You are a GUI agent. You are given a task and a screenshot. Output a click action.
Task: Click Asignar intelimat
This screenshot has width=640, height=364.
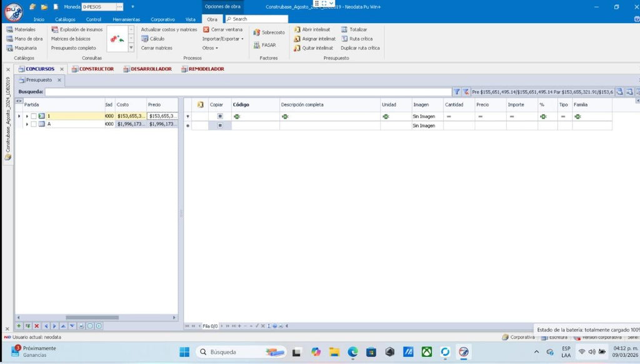(315, 39)
